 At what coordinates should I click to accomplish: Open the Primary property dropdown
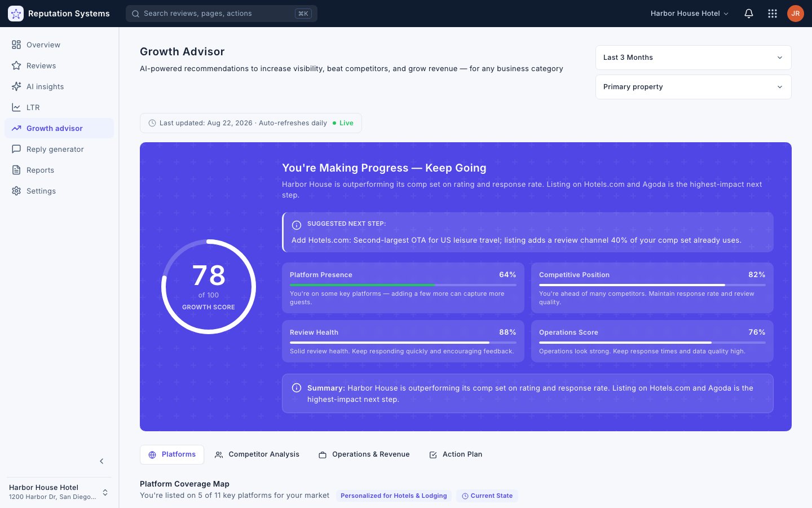coord(694,87)
